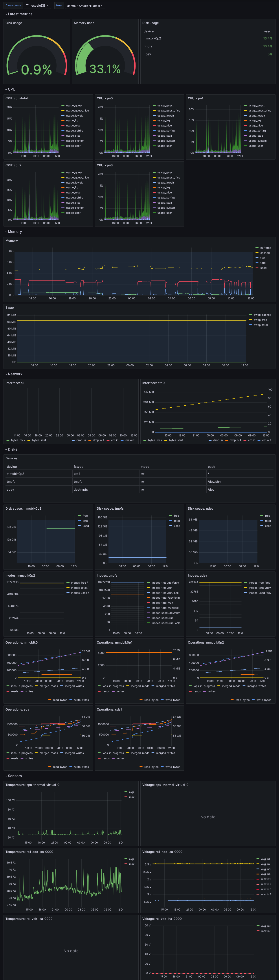The image size is (279, 980).
Task: Click the used color swatch in Memory legend
Action: click(x=257, y=268)
